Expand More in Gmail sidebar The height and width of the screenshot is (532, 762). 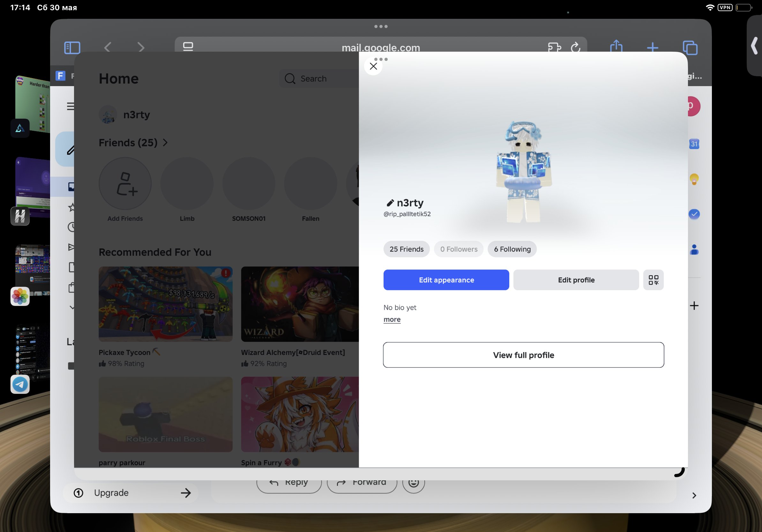tap(71, 307)
